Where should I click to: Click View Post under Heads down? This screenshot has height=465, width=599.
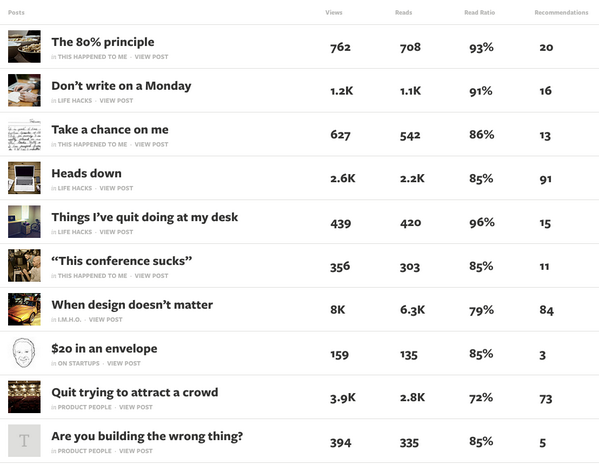click(x=116, y=188)
